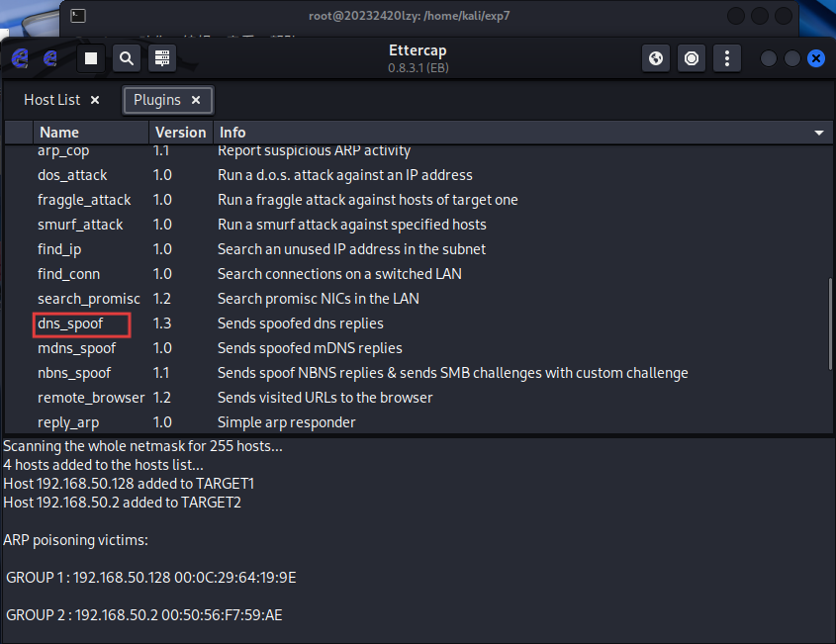This screenshot has height=644, width=836.
Task: Stop MITM attacks with the circle icon
Action: (692, 58)
